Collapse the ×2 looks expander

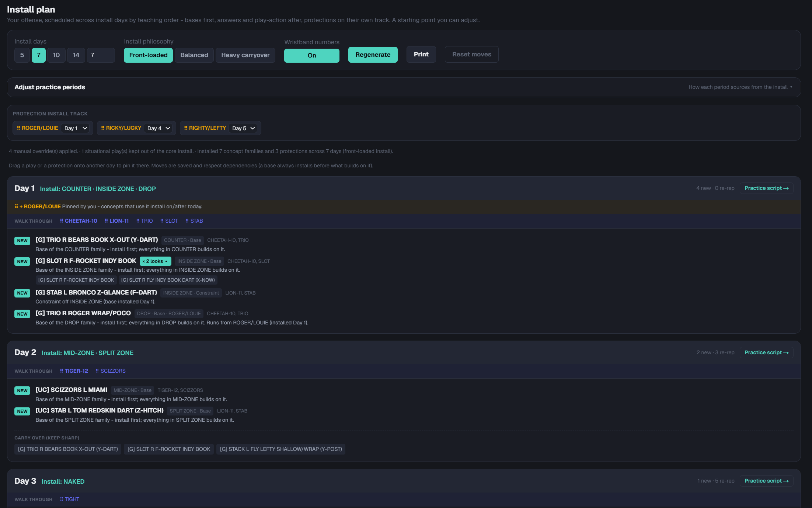[x=155, y=261]
